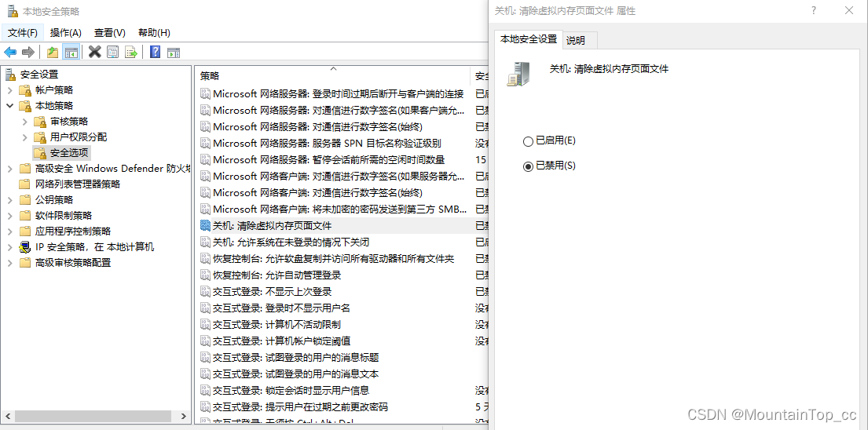868x430 pixels.
Task: Click the 安全设置 root node icon
Action: tap(11, 75)
